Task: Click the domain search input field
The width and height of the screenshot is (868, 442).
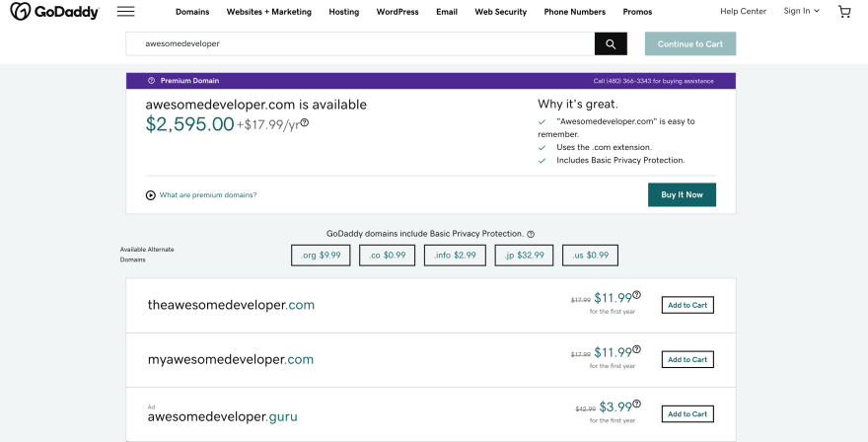Action: pyautogui.click(x=360, y=43)
